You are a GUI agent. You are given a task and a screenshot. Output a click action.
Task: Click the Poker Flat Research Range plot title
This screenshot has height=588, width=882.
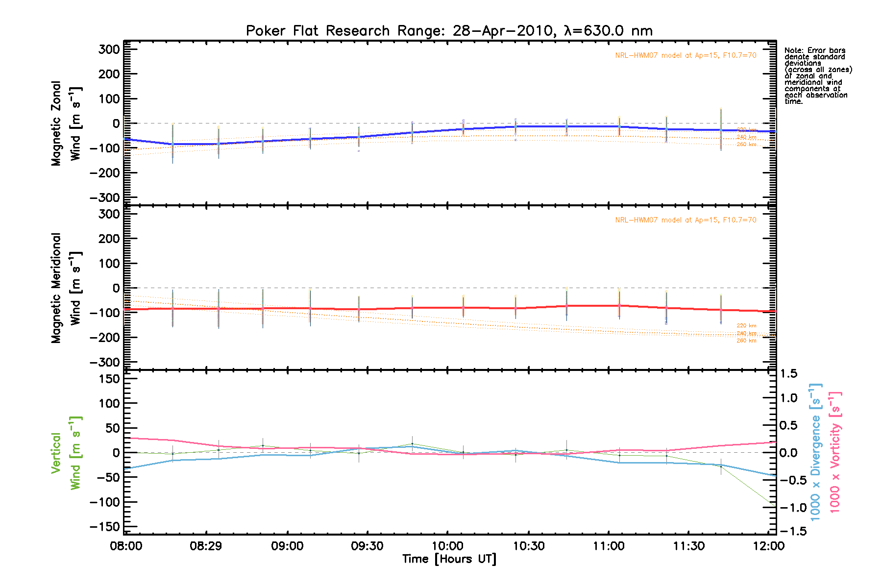coord(449,31)
